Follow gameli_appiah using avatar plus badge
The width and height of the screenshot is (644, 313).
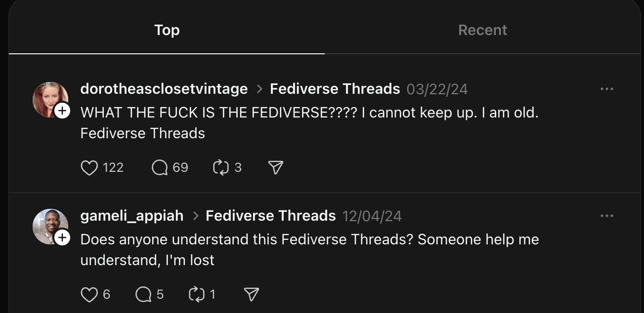coord(62,237)
